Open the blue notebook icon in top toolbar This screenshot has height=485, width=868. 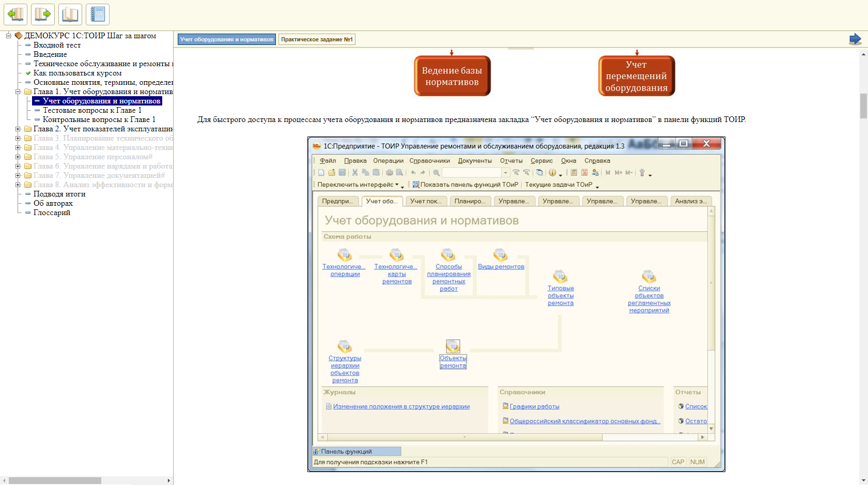(98, 14)
